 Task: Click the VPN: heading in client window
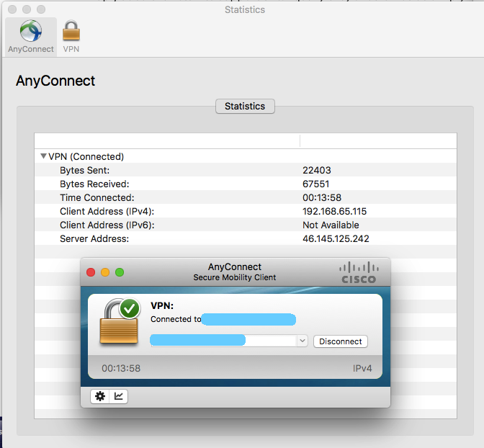(162, 305)
